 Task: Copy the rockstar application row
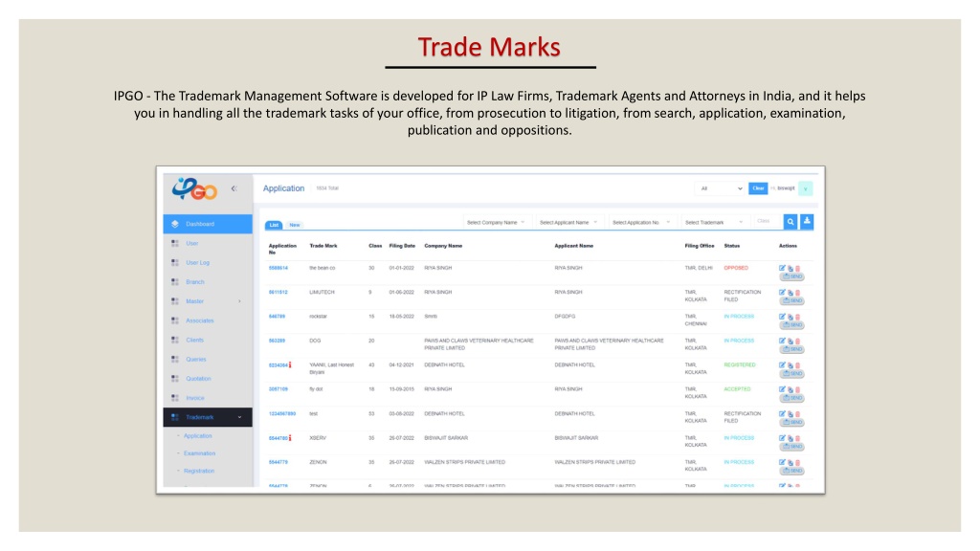coord(790,318)
